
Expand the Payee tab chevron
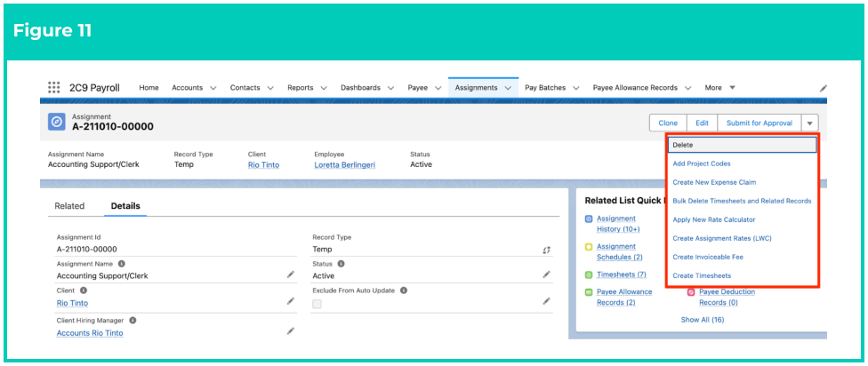coord(438,88)
